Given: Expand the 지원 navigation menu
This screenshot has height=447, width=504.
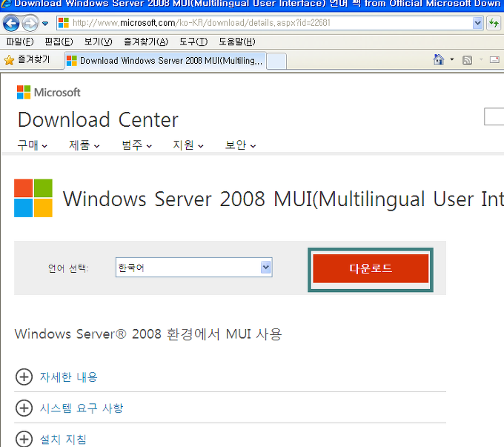Looking at the screenshot, I should point(188,145).
